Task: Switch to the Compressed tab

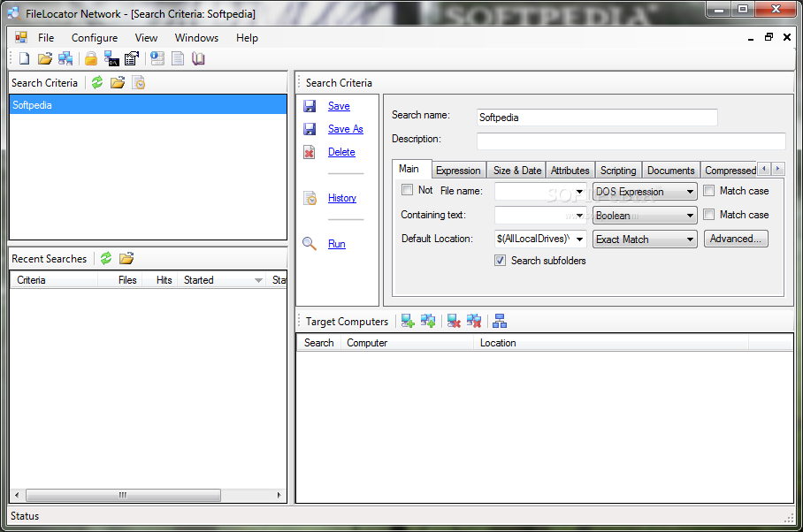Action: (730, 171)
